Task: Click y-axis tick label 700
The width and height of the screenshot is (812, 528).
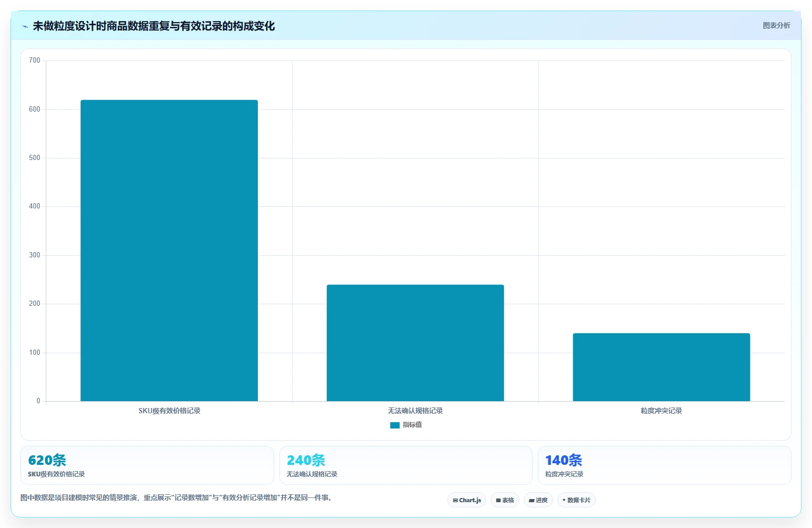Action: (35, 61)
